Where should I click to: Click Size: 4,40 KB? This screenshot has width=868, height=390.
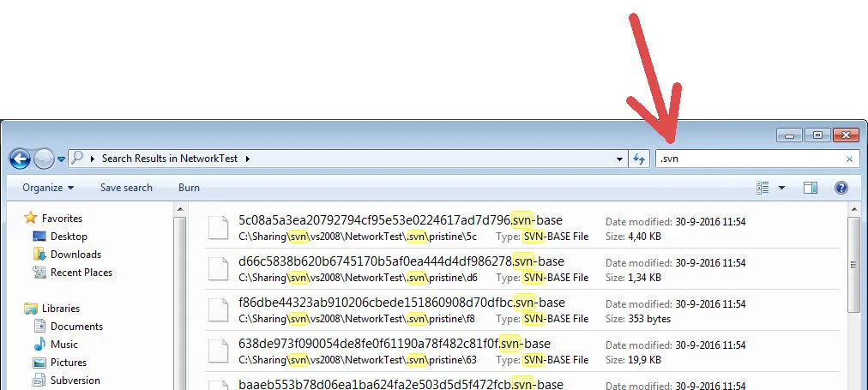tap(633, 237)
